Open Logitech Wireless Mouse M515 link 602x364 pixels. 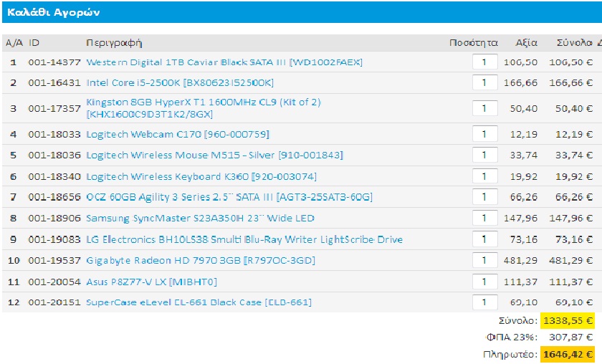(x=214, y=155)
